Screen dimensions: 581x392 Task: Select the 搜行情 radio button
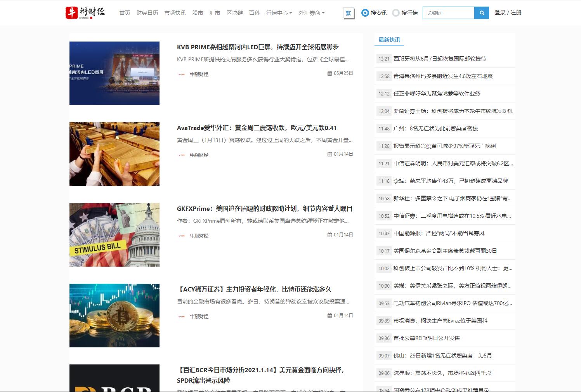[x=395, y=13]
